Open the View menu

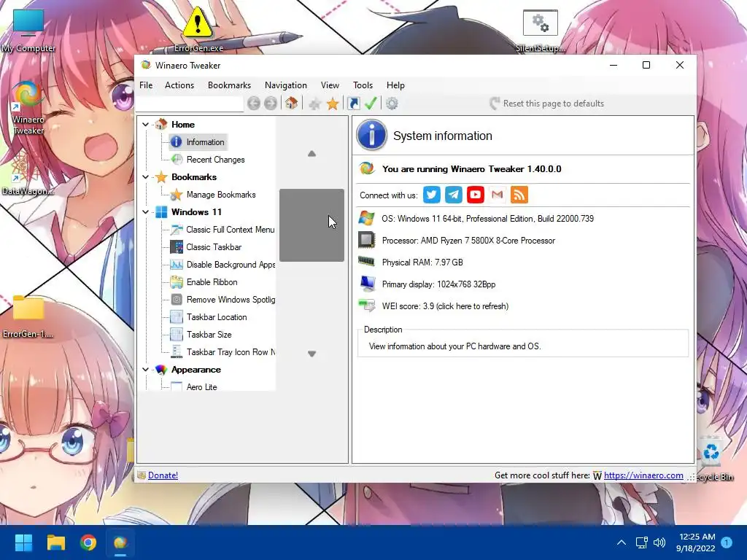click(330, 85)
